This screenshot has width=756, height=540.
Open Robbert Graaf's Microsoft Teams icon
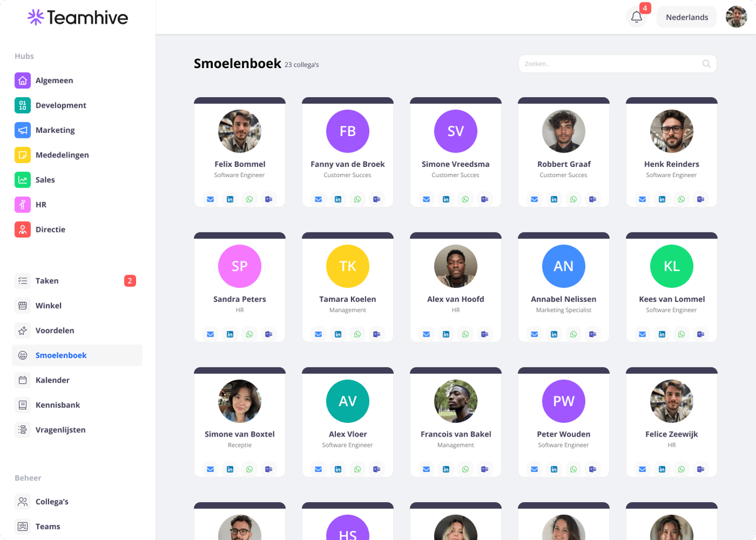point(593,199)
